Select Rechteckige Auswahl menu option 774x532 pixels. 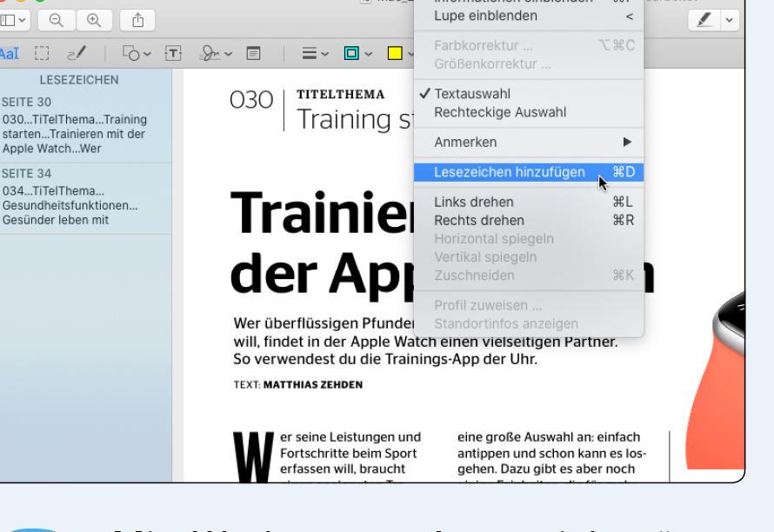[x=529, y=112]
